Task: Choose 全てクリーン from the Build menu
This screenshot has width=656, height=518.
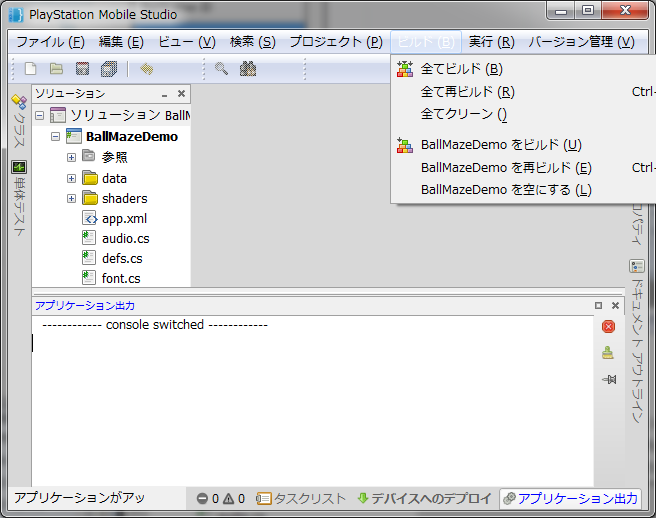Action: click(x=523, y=114)
